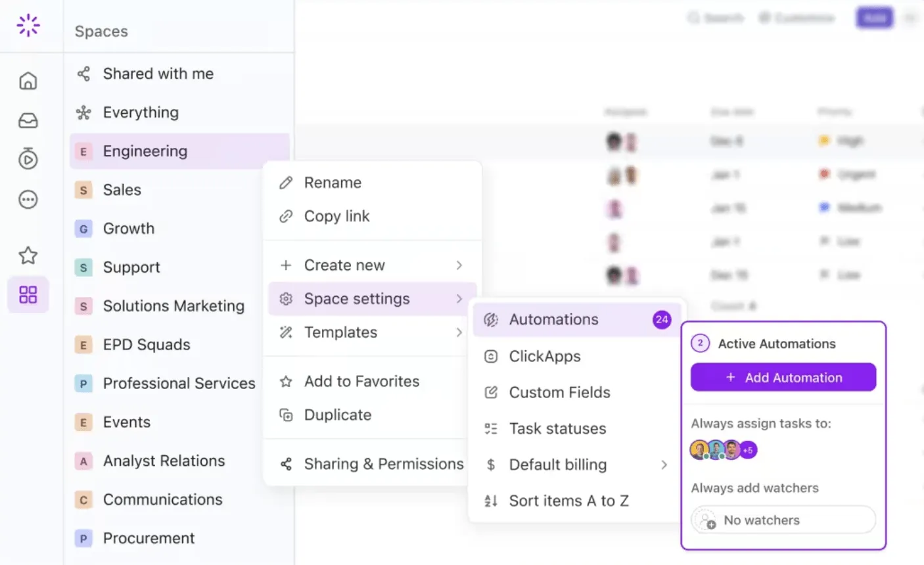Screen dimensions: 924x565
Task: Click the Create new plus icon
Action: 286,265
